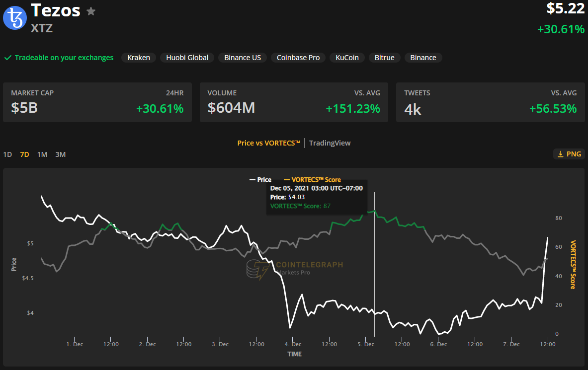Select the Bitrue exchange tag
This screenshot has width=588, height=370.
(384, 58)
